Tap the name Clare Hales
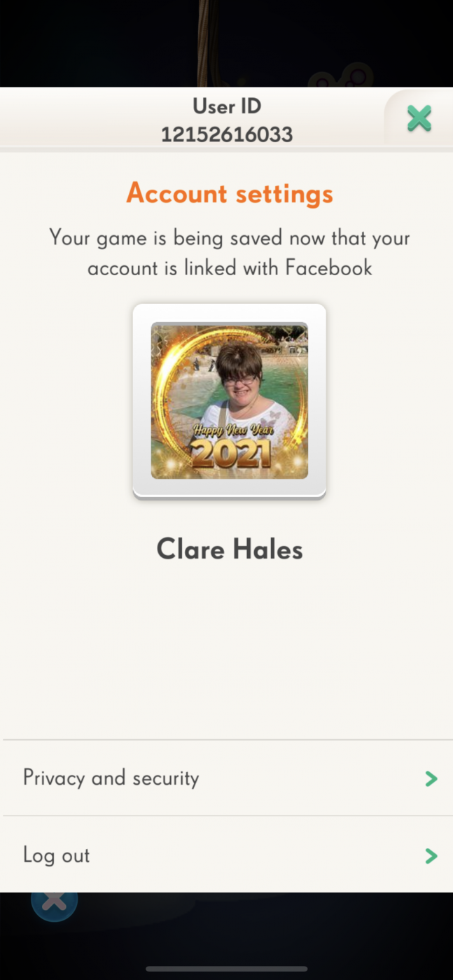Screen dimensions: 453x980 coord(230,549)
